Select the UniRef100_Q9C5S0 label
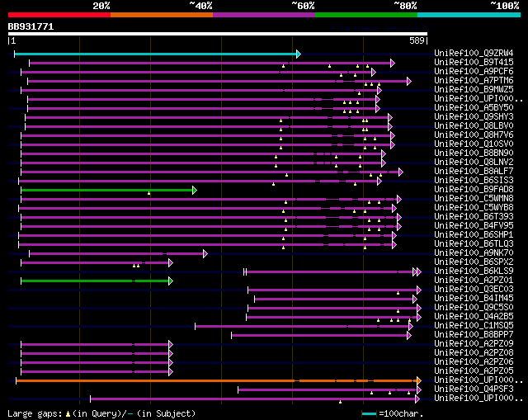The height and width of the screenshot is (420, 528). point(474,308)
